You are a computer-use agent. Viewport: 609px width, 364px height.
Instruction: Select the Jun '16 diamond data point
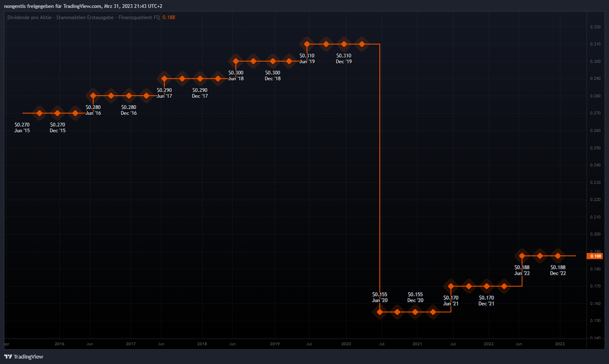(93, 96)
